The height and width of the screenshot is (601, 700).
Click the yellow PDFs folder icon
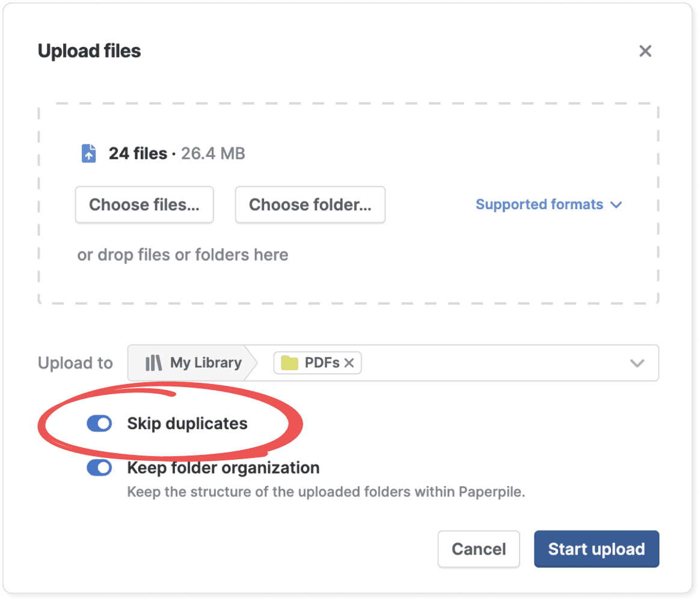(290, 363)
